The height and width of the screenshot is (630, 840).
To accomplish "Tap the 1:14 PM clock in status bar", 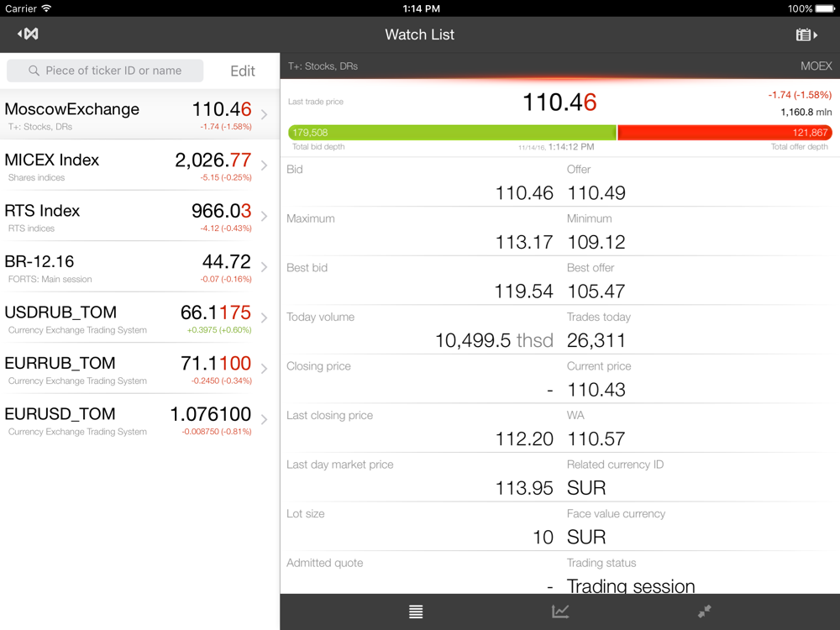I will point(421,8).
